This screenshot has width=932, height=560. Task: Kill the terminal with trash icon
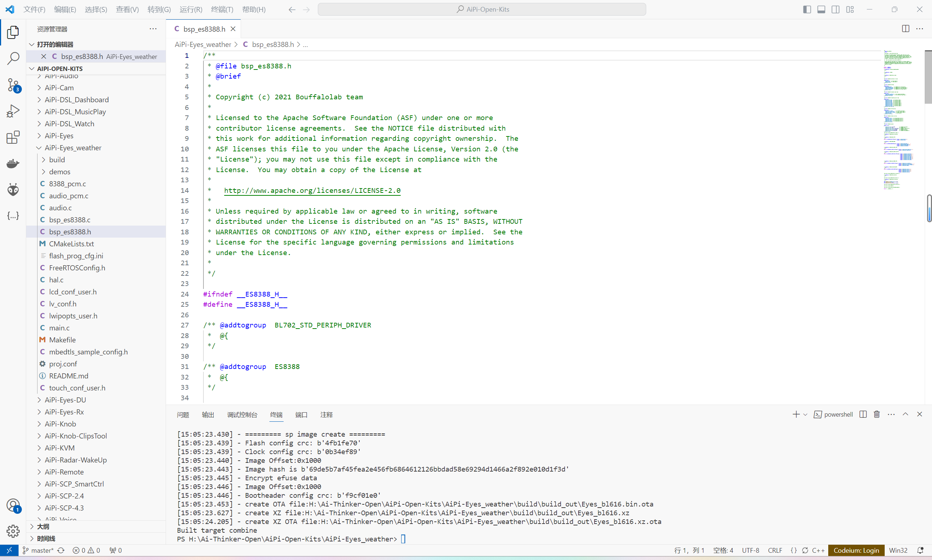(877, 414)
